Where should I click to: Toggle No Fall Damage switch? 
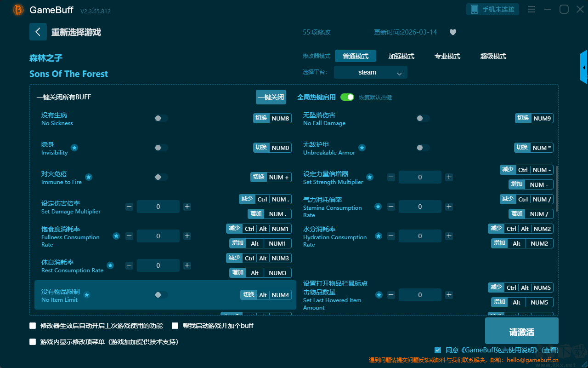click(423, 118)
